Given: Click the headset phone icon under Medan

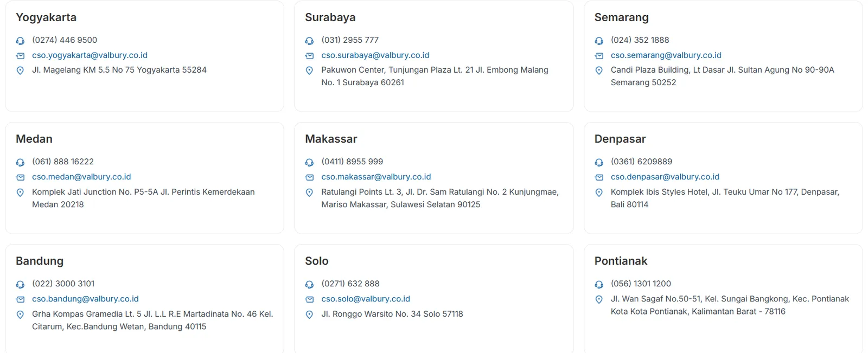Looking at the screenshot, I should [20, 162].
